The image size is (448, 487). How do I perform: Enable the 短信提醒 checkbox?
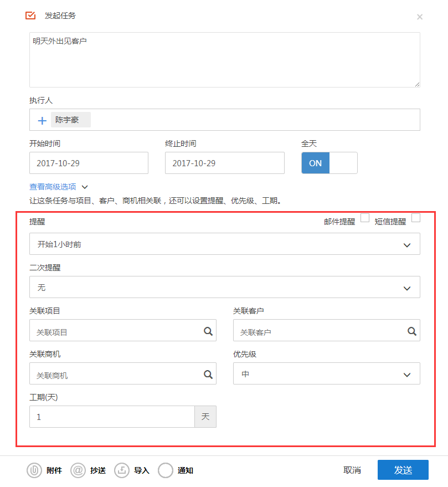click(x=416, y=218)
